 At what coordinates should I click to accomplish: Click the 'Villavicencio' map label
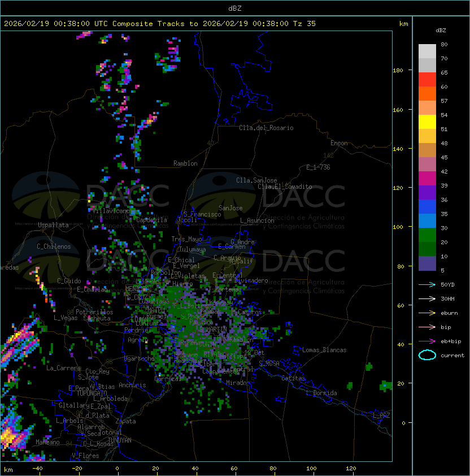click(114, 211)
